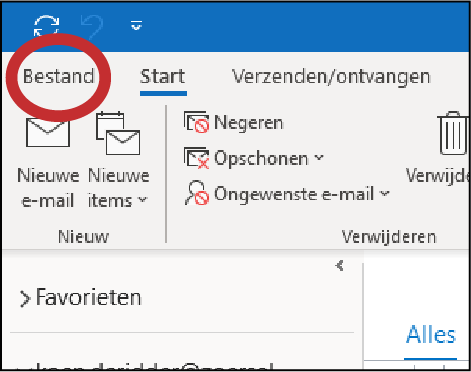Expand the Opschonen dropdown chevron
Screen dimensions: 471x372
coord(319,157)
